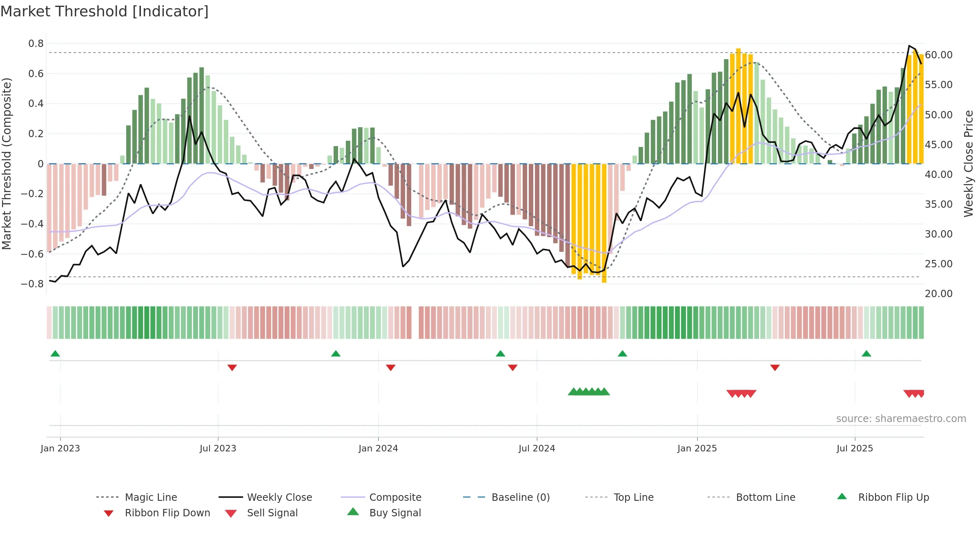Click the ribbon flip up marker in mid 2024
The height and width of the screenshot is (551, 980).
point(500,353)
